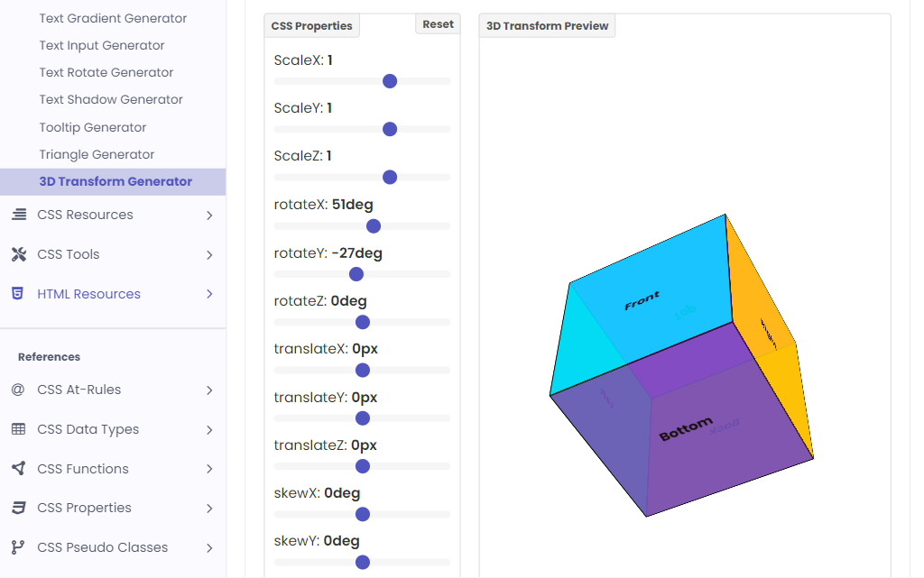Click the CSS Tools wrench icon
Screen dimensions: 924x578
click(x=18, y=254)
